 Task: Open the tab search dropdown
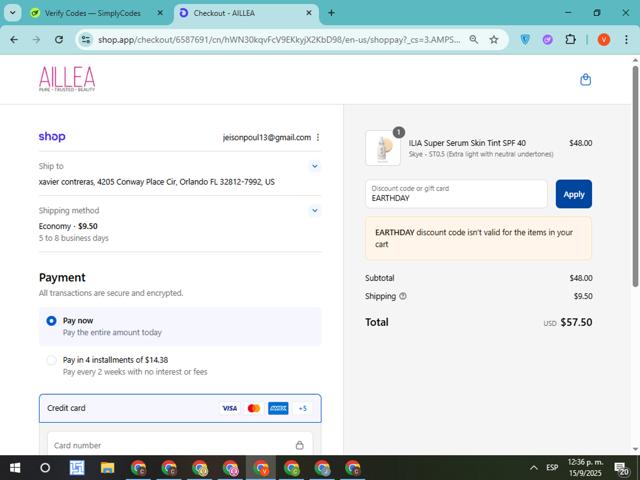point(13,13)
